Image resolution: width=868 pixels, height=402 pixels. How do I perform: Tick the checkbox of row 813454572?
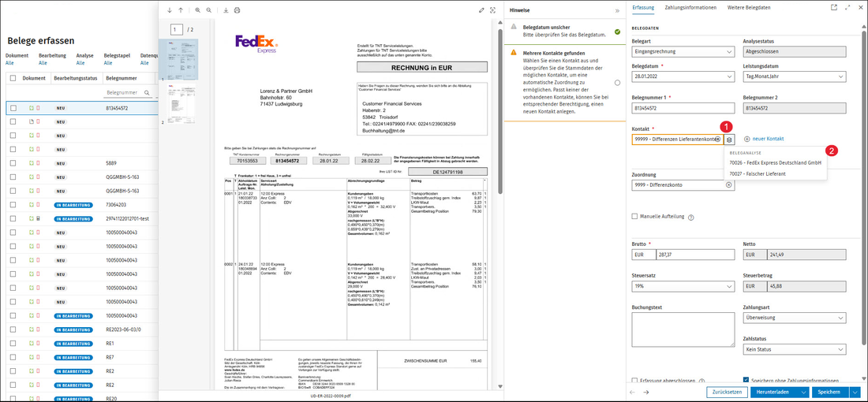[13, 108]
